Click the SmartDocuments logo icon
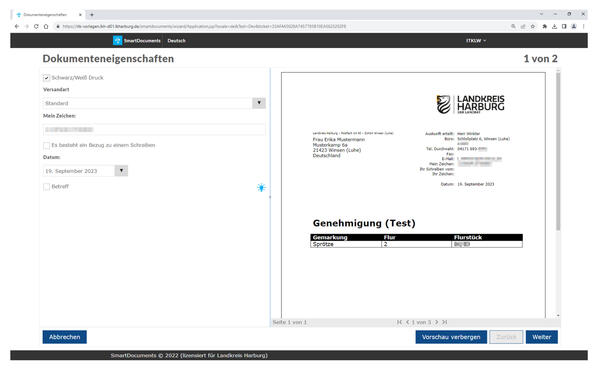 117,40
